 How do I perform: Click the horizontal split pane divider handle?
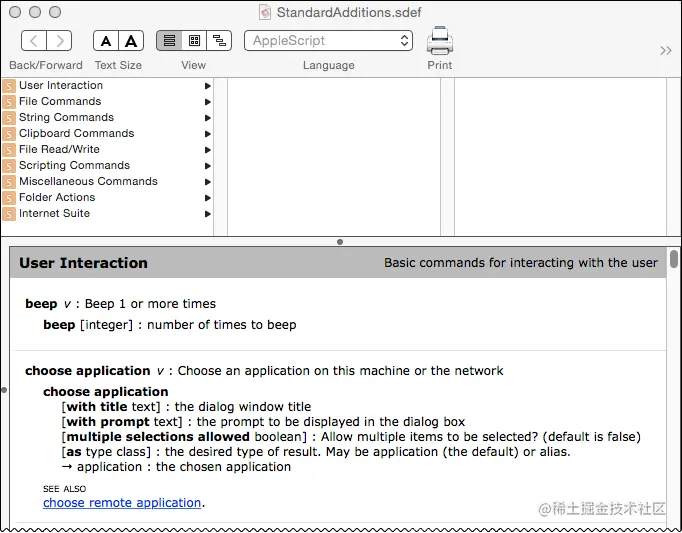pos(340,242)
